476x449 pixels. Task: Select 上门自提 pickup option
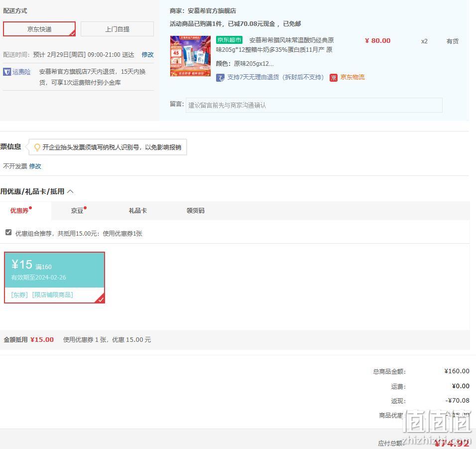point(117,29)
